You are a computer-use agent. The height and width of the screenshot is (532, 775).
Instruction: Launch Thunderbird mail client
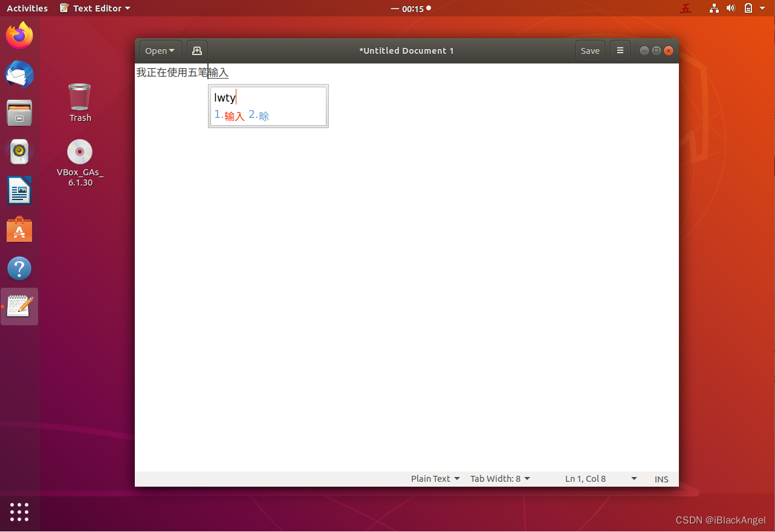coord(19,74)
